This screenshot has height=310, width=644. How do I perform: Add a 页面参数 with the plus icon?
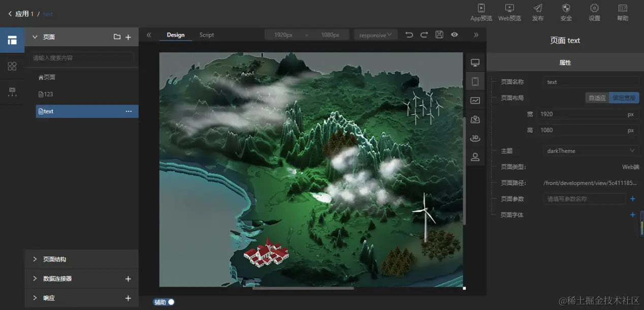point(632,199)
